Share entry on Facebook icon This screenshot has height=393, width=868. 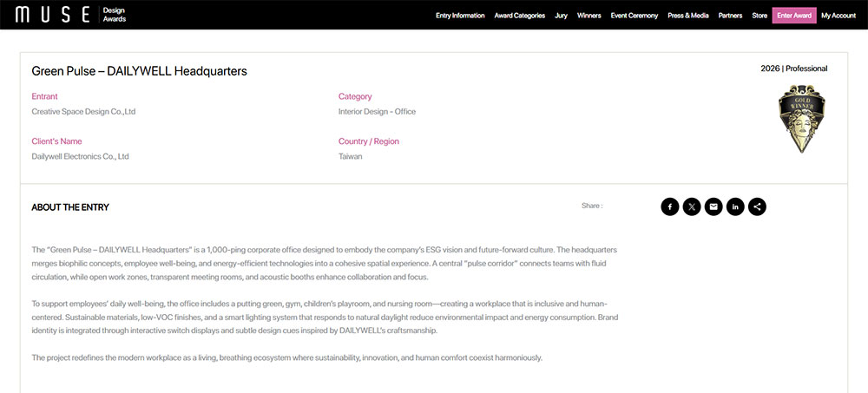(670, 207)
